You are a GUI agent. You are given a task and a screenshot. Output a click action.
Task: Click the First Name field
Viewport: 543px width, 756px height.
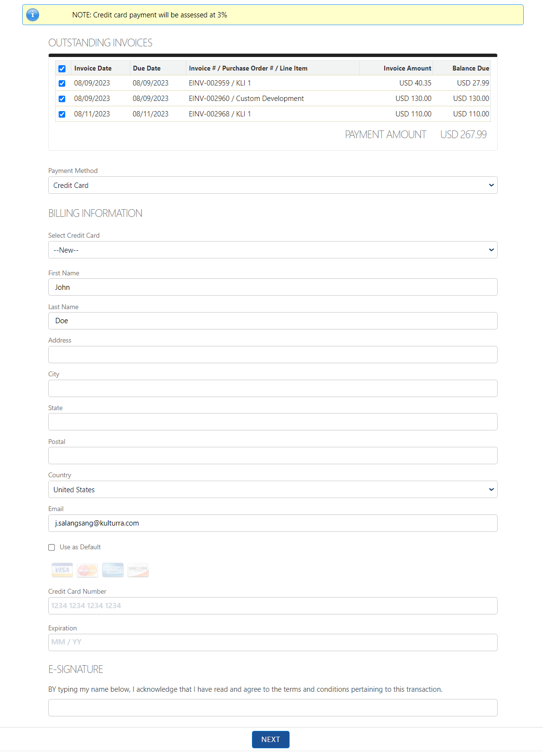[273, 287]
